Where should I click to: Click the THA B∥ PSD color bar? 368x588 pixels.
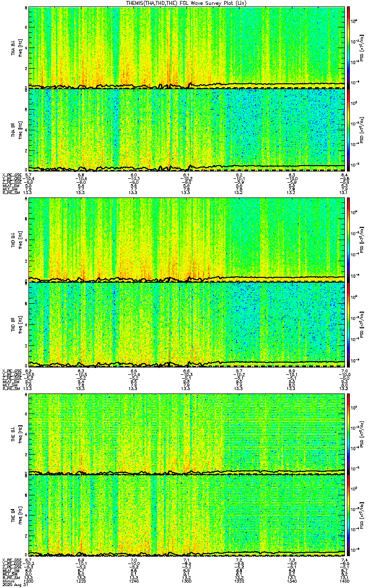point(348,130)
